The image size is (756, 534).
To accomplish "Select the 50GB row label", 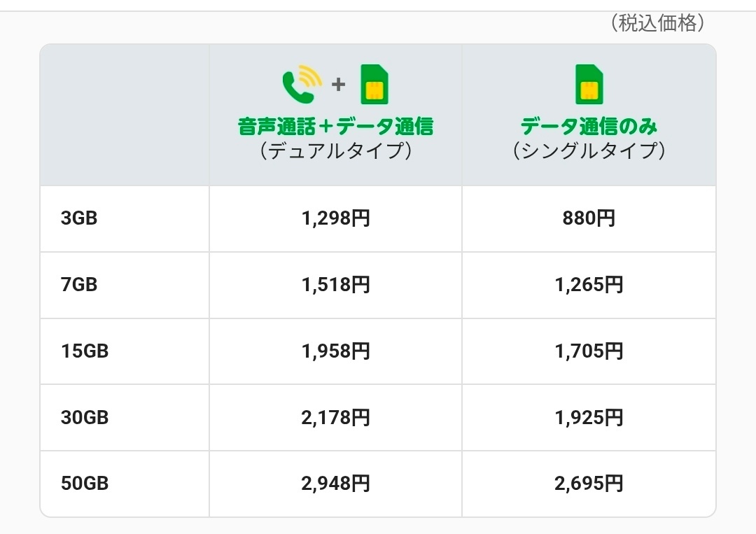I will (85, 484).
